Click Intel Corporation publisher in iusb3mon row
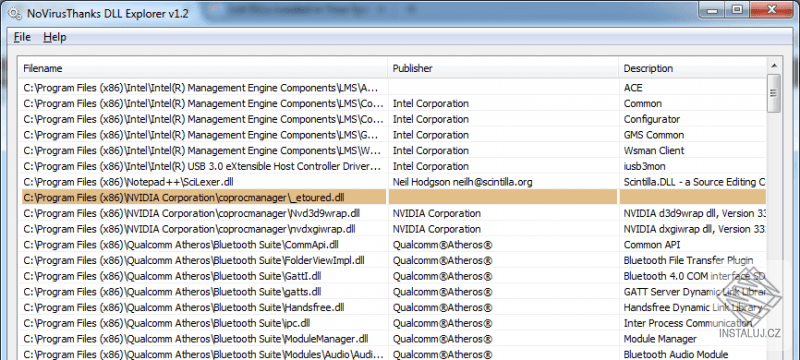Screen dimensions: 800x360 click(431, 166)
